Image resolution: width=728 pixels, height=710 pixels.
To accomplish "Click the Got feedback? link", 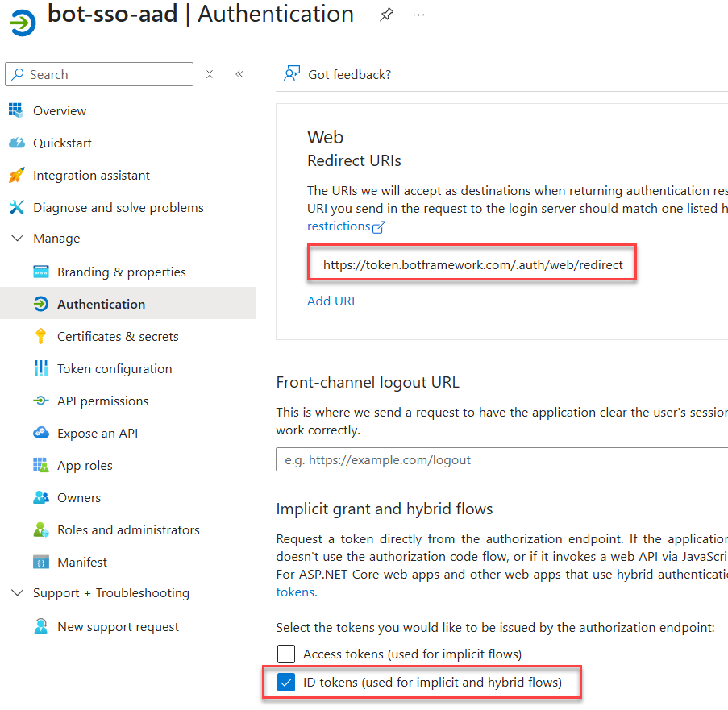I will (x=350, y=73).
